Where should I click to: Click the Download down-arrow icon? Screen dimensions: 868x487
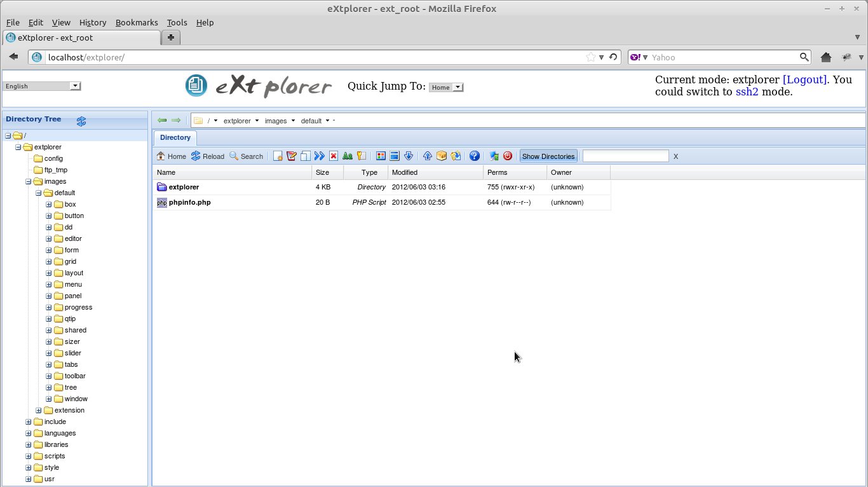click(x=409, y=156)
